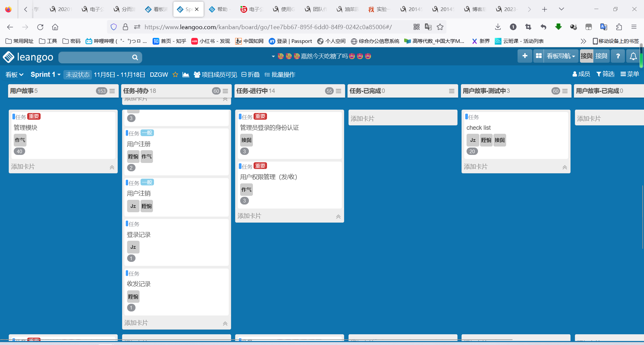Click the green download arrow extension
This screenshot has width=644, height=345.
click(x=558, y=27)
